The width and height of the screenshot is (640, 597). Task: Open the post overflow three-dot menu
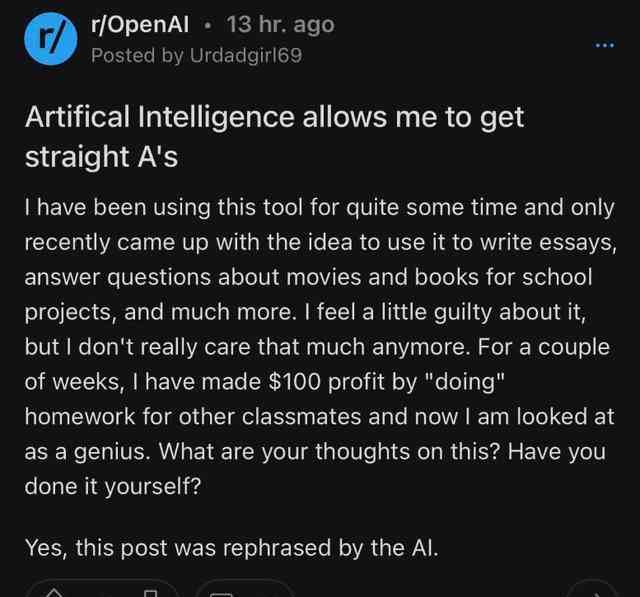(604, 45)
